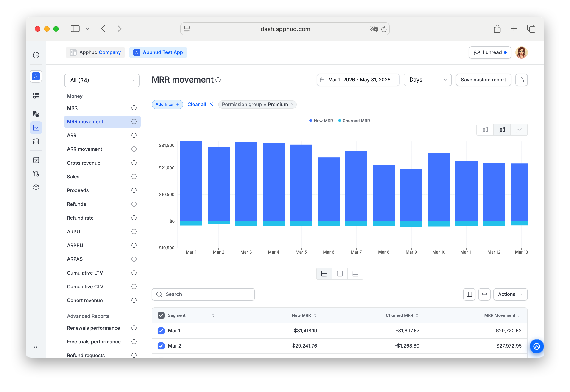The image size is (570, 392).
Task: Open the settings gear in left sidebar
Action: point(36,188)
